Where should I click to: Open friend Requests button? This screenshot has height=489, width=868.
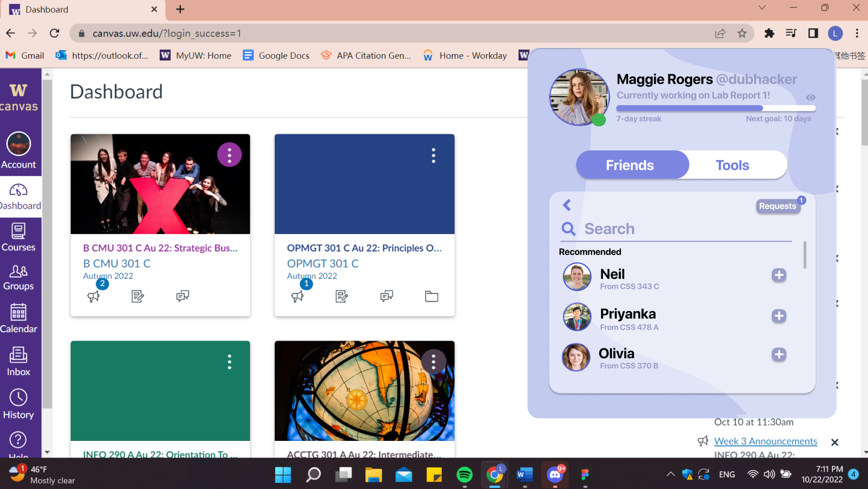click(x=777, y=206)
